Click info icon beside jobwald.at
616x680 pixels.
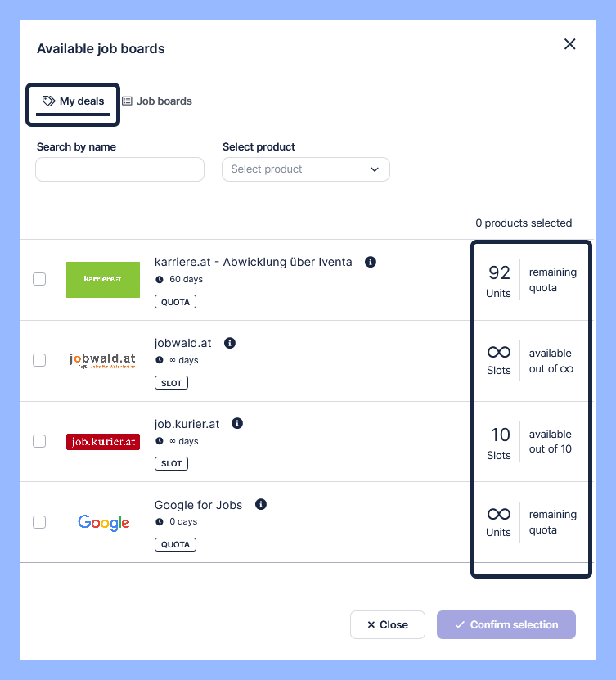click(x=230, y=343)
